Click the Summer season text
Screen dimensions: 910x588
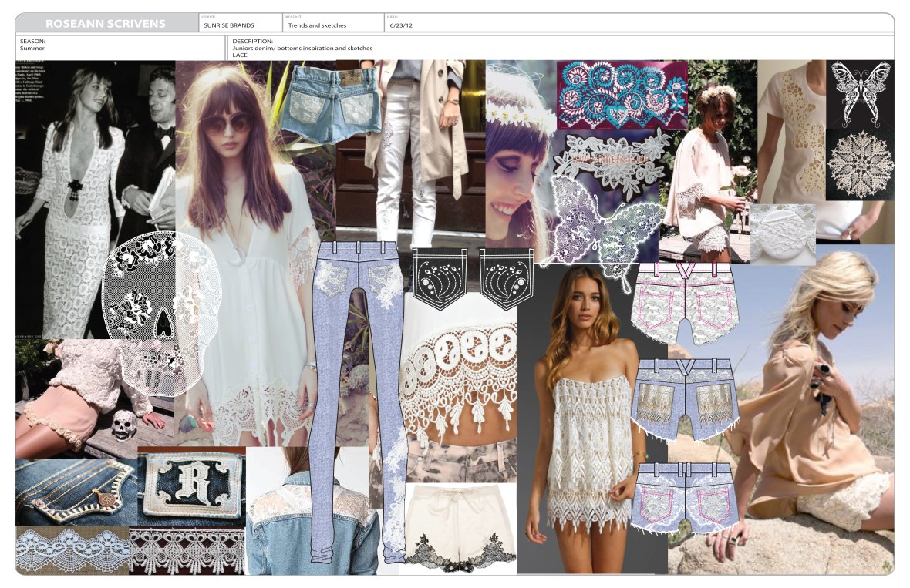point(32,48)
